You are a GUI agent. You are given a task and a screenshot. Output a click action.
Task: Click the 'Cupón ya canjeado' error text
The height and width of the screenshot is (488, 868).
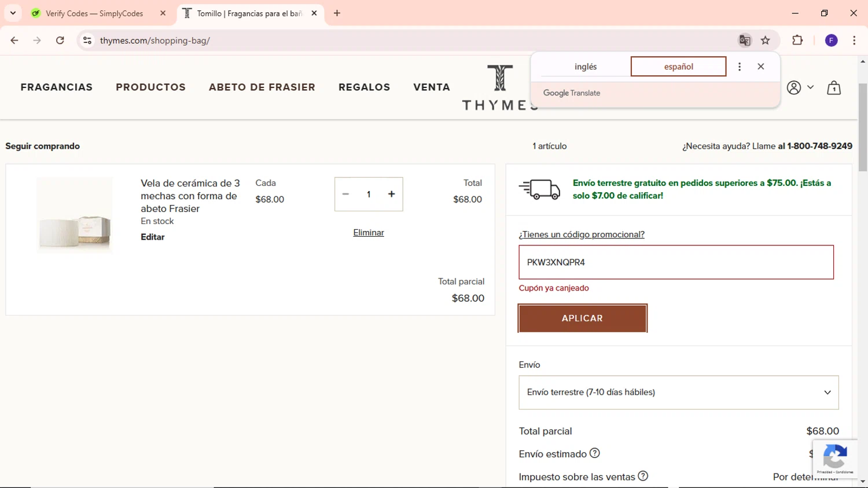coord(554,288)
